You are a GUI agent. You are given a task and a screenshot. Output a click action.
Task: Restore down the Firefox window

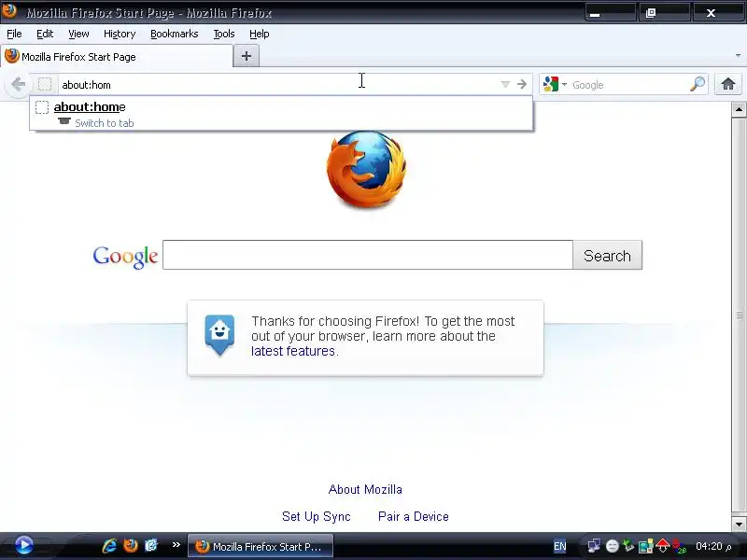point(663,13)
